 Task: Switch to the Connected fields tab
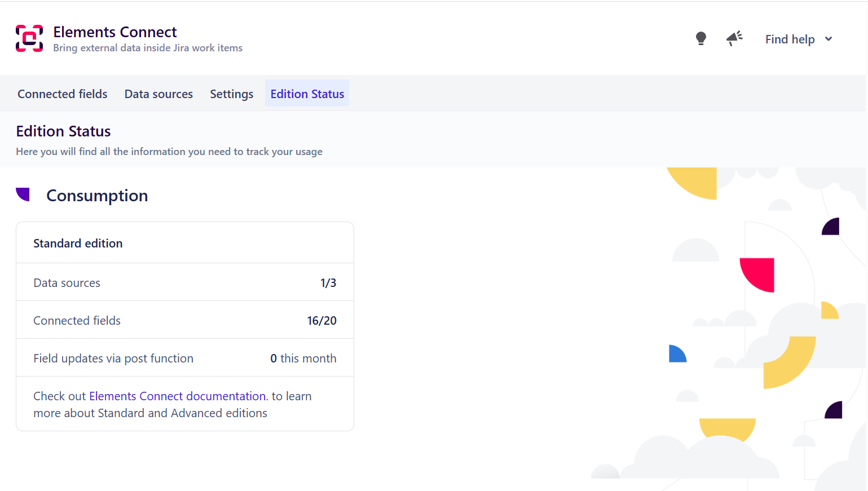pos(63,94)
